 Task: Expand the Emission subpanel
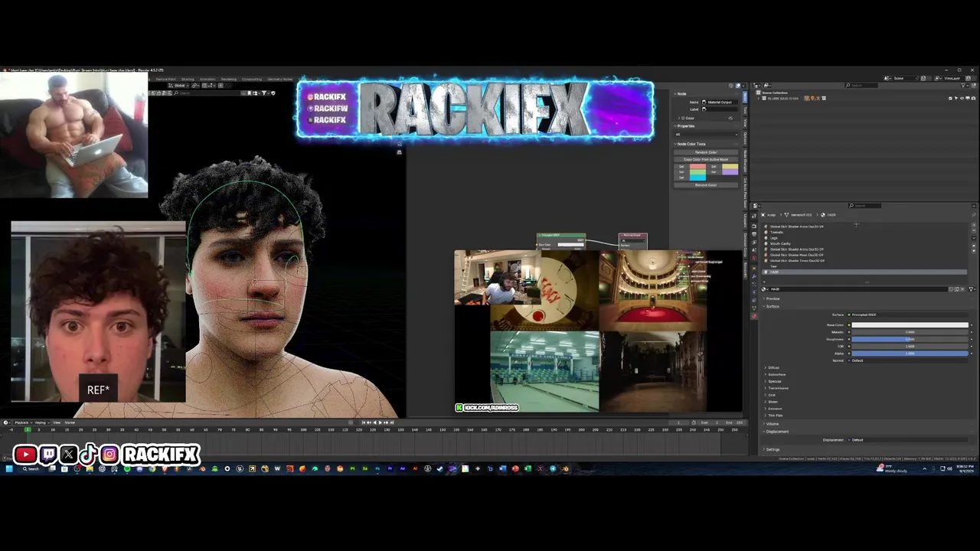click(x=774, y=408)
